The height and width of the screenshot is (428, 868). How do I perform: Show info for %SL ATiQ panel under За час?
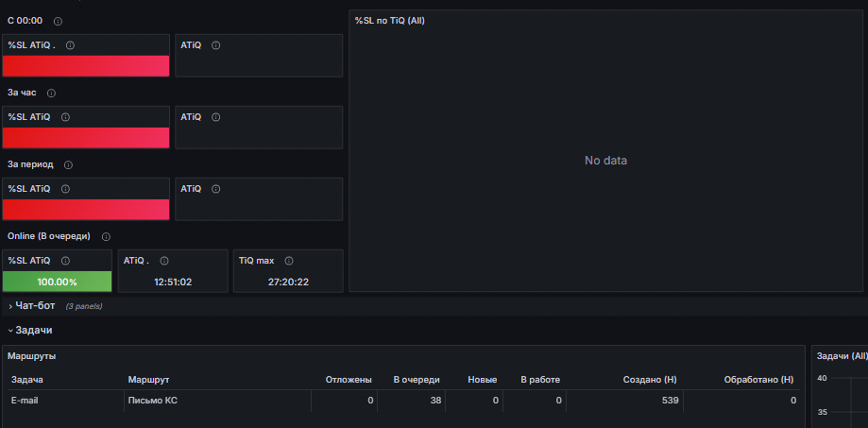click(65, 117)
